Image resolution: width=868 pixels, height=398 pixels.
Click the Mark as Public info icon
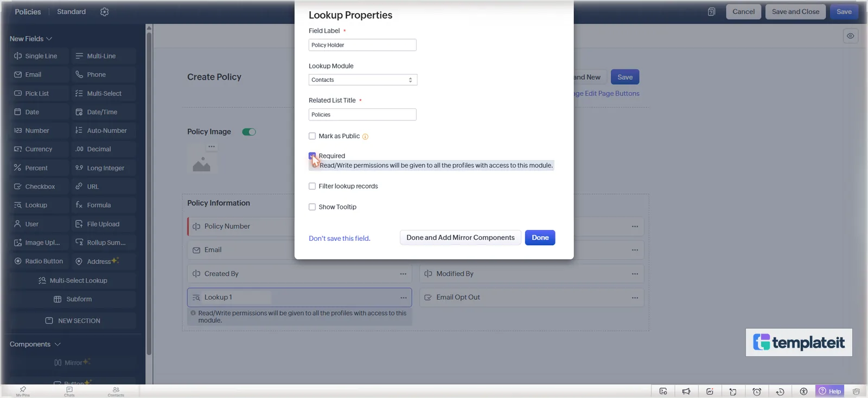pos(365,137)
